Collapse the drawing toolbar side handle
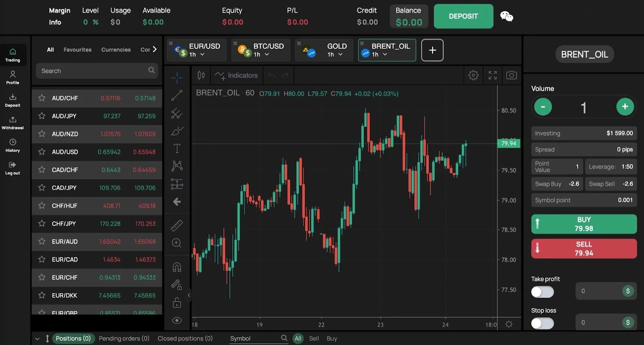The height and width of the screenshot is (345, 644). coord(189,295)
